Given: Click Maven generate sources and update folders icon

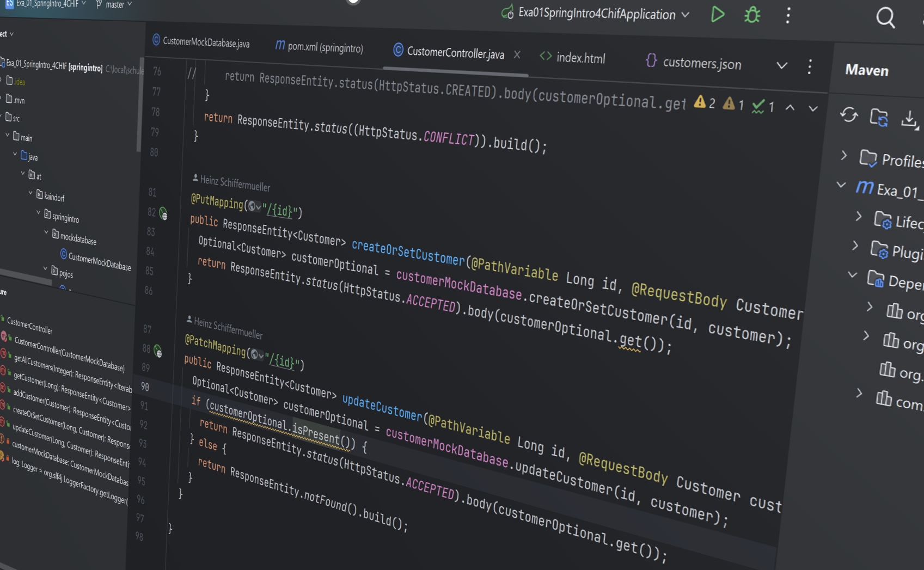Looking at the screenshot, I should tap(879, 117).
